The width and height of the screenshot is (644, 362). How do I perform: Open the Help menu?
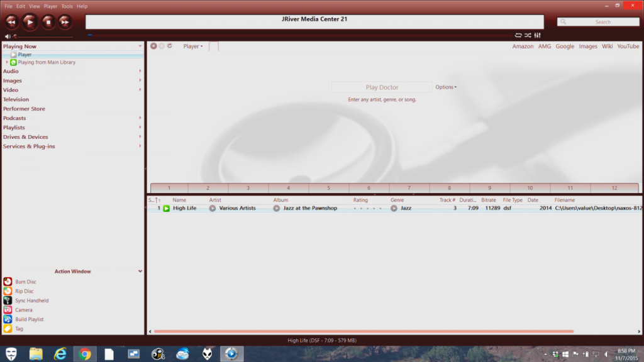tap(82, 6)
